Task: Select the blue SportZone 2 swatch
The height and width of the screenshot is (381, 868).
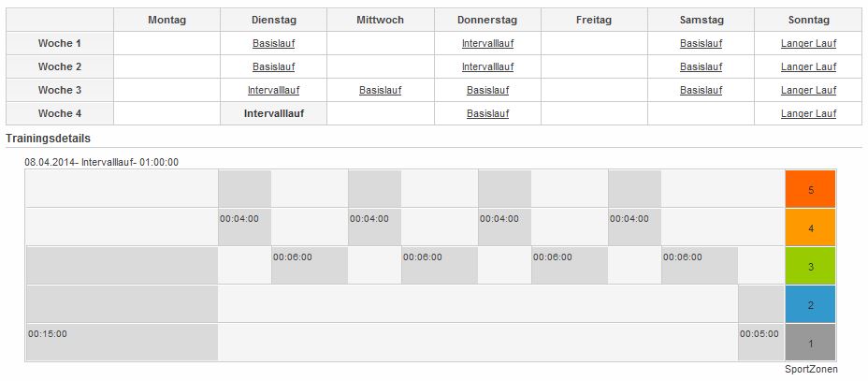Action: 810,304
